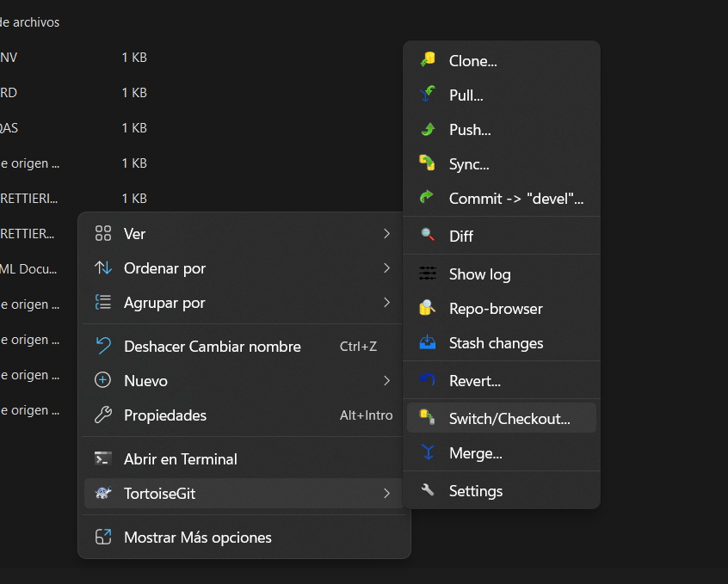Choose Abrir en Terminal
The image size is (728, 584).
tap(180, 459)
